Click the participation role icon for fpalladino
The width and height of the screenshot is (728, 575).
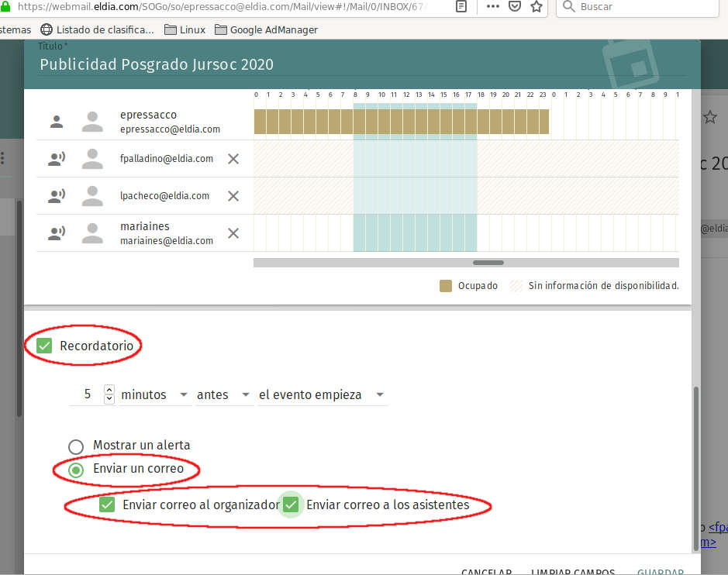click(57, 159)
